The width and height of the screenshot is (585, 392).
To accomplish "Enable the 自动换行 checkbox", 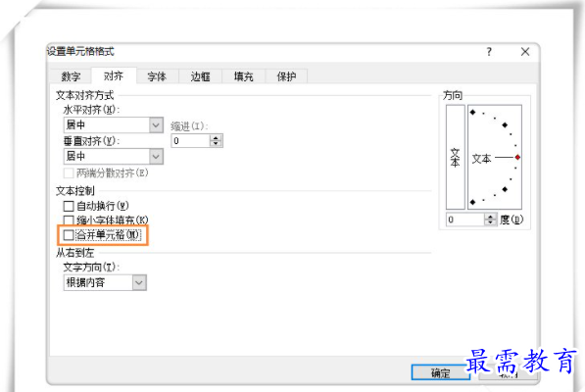I will (69, 206).
